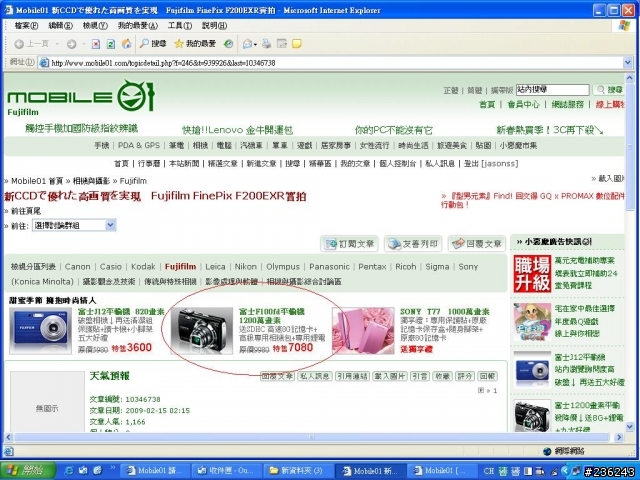This screenshot has width=640, height=480.
Task: Open the Casio forum link
Action: point(111,267)
